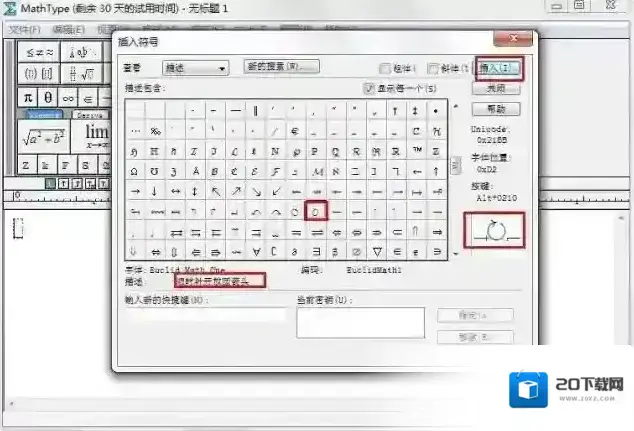The width and height of the screenshot is (634, 431).
Task: Select the highlighted clockwise circle arrow symbol
Action: pos(316,211)
